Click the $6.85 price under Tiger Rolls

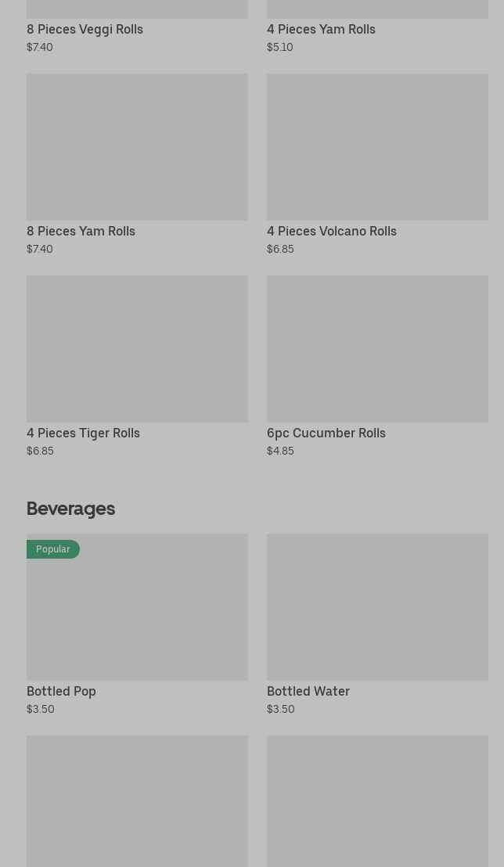point(41,451)
